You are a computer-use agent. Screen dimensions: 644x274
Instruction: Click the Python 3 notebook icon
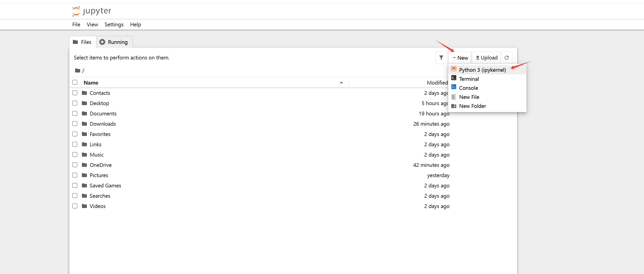point(454,69)
